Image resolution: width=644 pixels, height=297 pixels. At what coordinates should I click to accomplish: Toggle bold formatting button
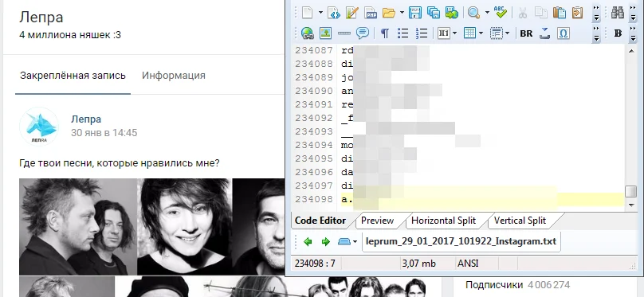[618, 33]
